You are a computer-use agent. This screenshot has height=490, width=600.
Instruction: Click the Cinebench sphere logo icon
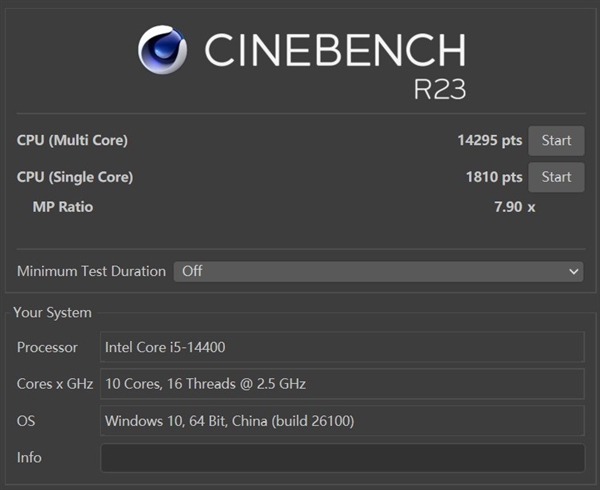[164, 49]
